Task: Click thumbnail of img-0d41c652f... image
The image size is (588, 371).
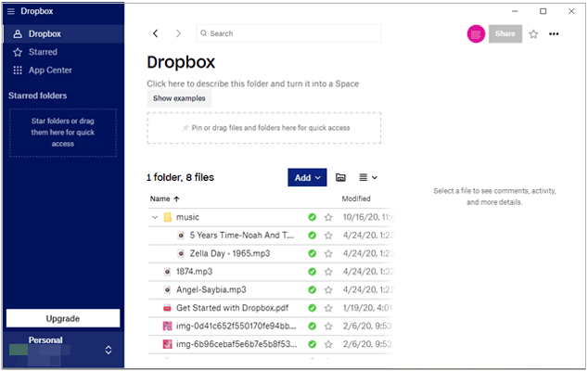Action: 167,326
